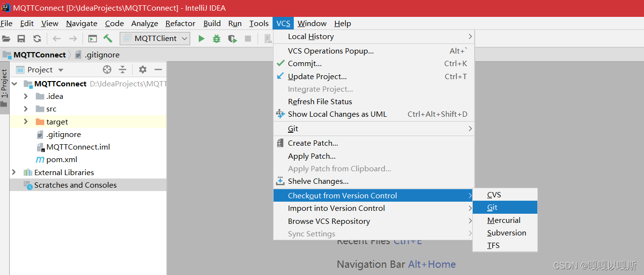Select Git in the checkout submenu
Screen dimensions: 644x275
pos(505,207)
